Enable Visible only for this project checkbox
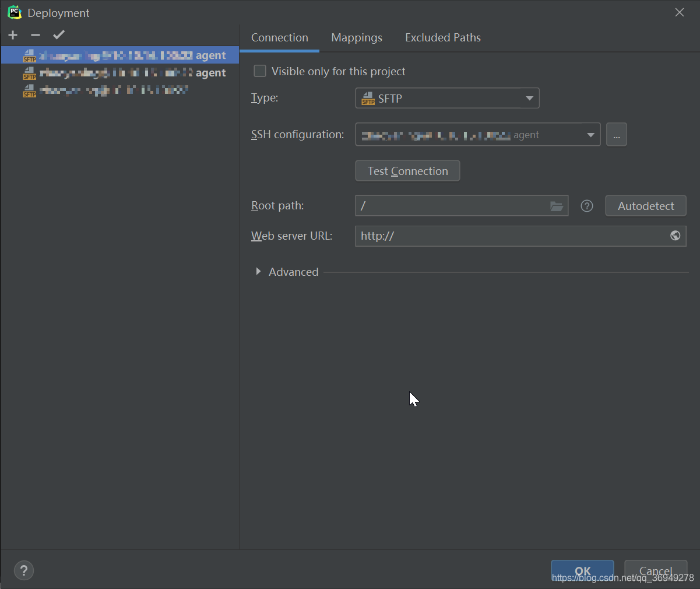700x589 pixels. click(x=260, y=71)
